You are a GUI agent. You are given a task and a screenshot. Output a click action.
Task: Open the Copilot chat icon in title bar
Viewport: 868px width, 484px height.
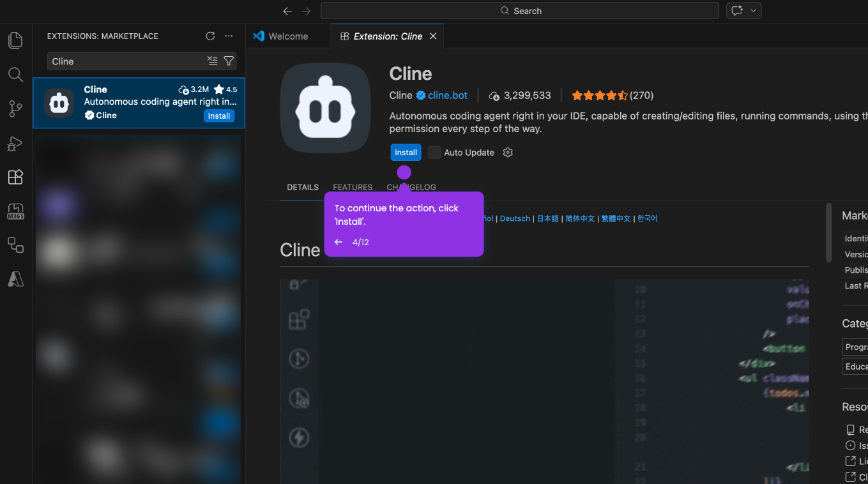click(x=737, y=11)
